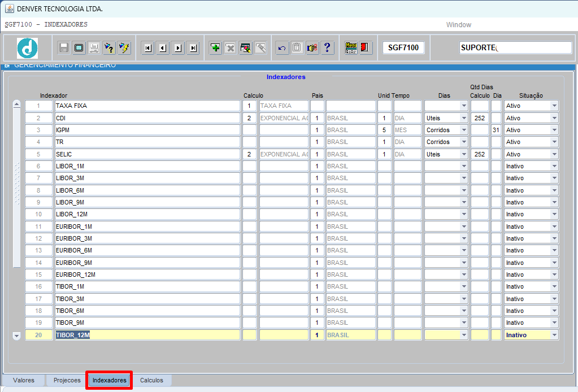The image size is (578, 392).
Task: Click Dia value 31 for IGPM
Action: pos(496,130)
